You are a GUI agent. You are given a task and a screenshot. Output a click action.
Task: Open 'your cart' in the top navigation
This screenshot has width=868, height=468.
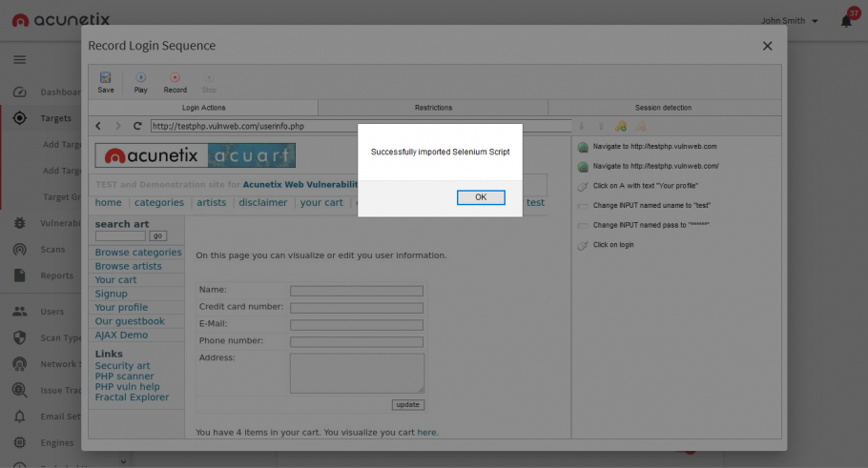tap(321, 202)
